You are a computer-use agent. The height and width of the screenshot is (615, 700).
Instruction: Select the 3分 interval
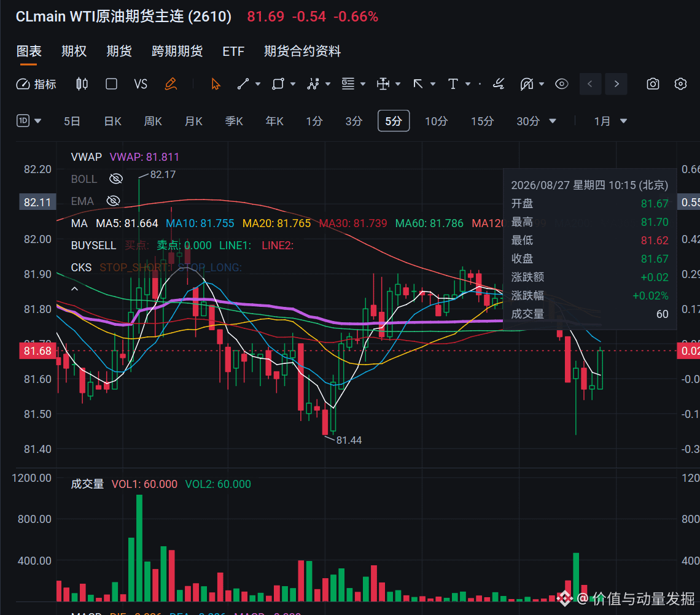pyautogui.click(x=354, y=121)
